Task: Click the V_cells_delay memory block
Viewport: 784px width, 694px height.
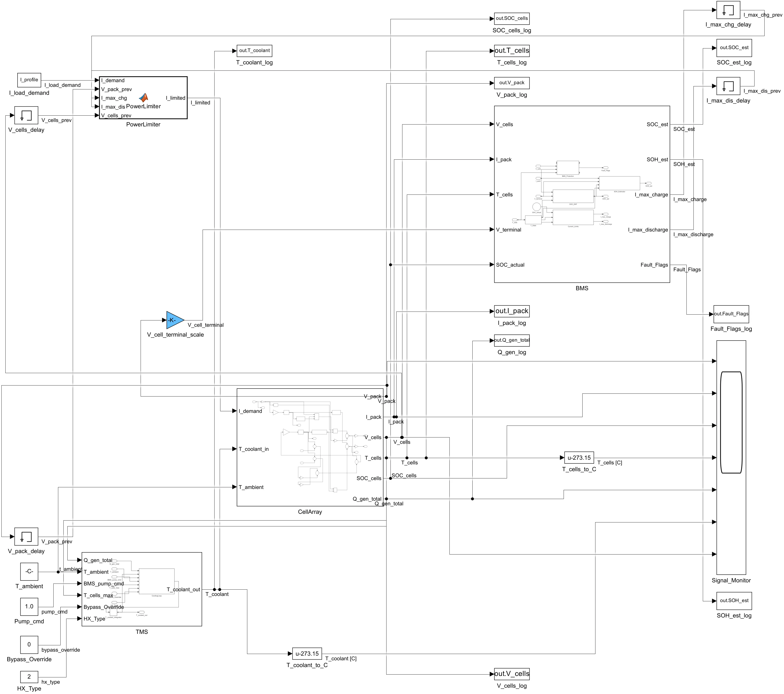Action: coord(26,115)
